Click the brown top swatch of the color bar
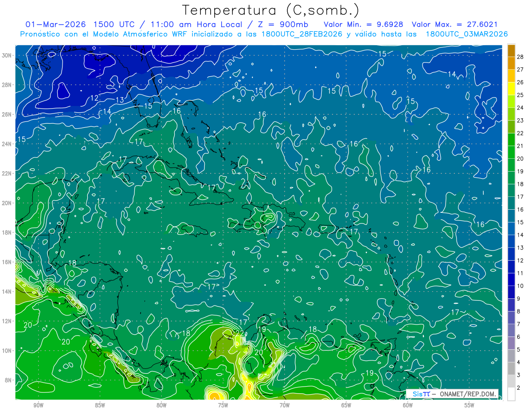Screen dimensions: 532x411 [511, 51]
